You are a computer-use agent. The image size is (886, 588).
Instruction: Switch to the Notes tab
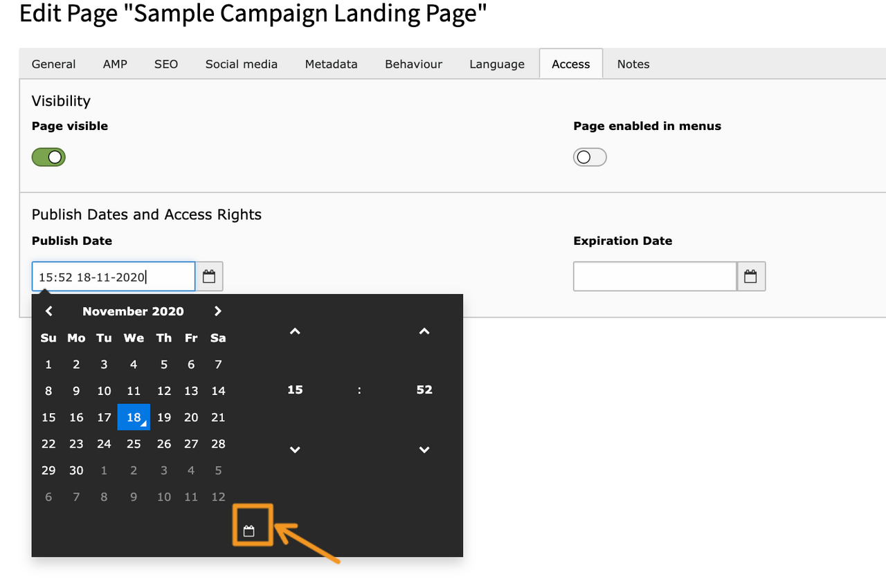(x=633, y=64)
